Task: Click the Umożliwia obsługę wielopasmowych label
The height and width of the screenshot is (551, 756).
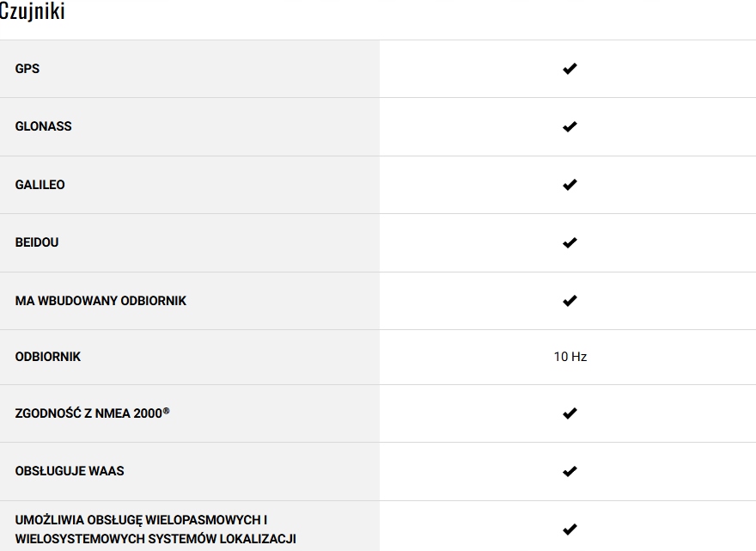Action: pos(142,520)
